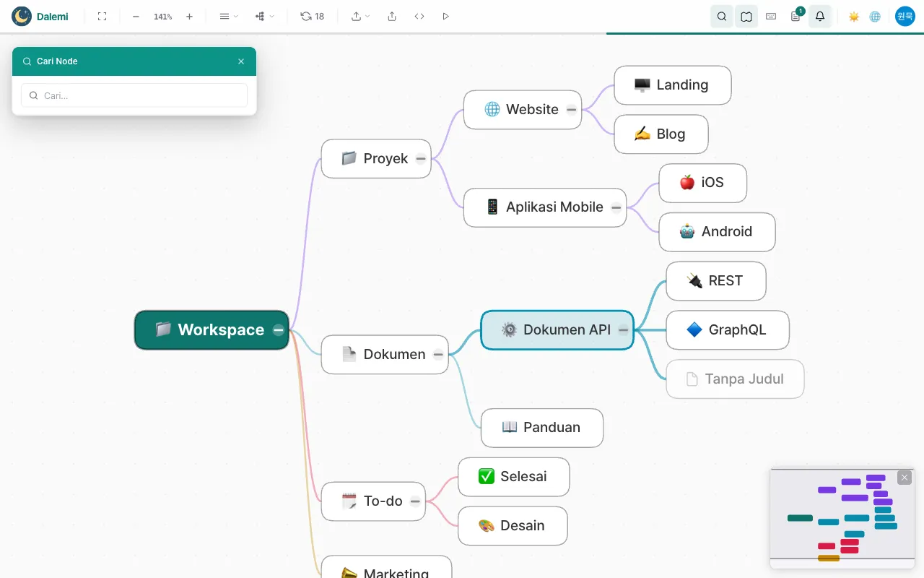Collapse the Dokumen API node
924x578 pixels.
(x=624, y=330)
